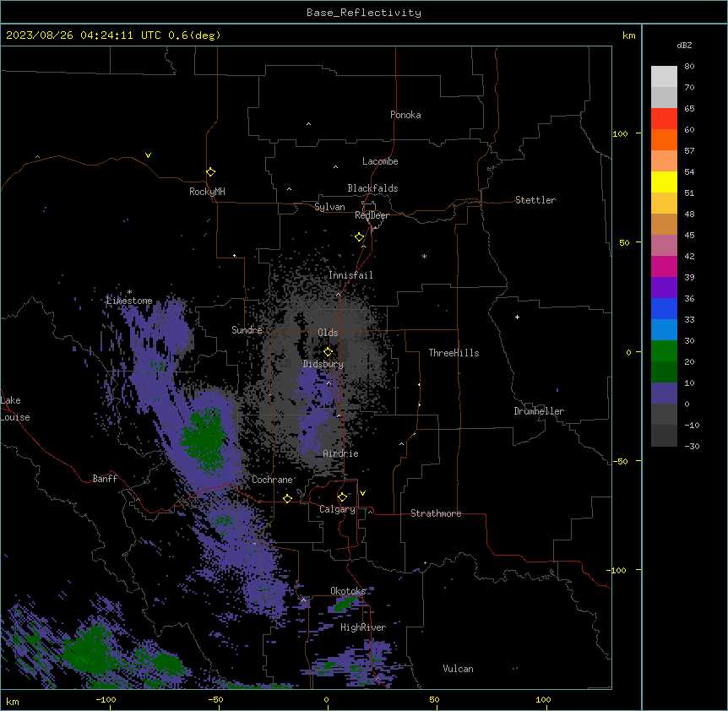Click the dBZ legend heading
The image size is (728, 711).
pyautogui.click(x=684, y=45)
